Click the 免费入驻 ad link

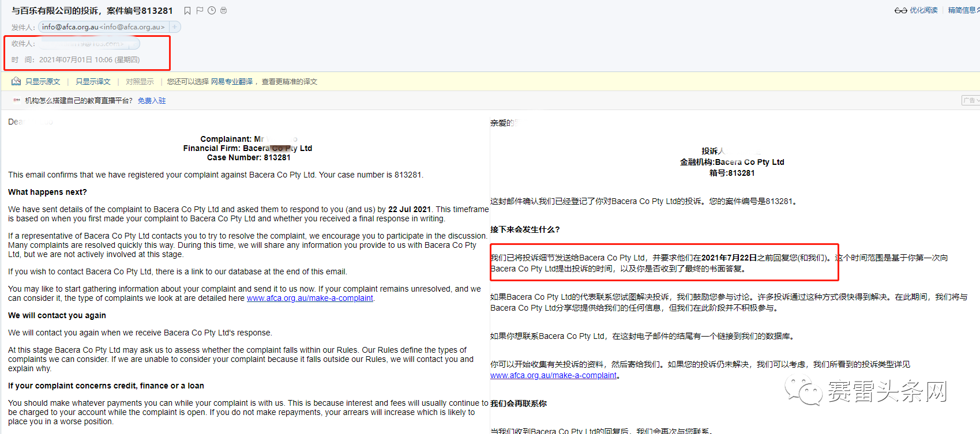[152, 101]
